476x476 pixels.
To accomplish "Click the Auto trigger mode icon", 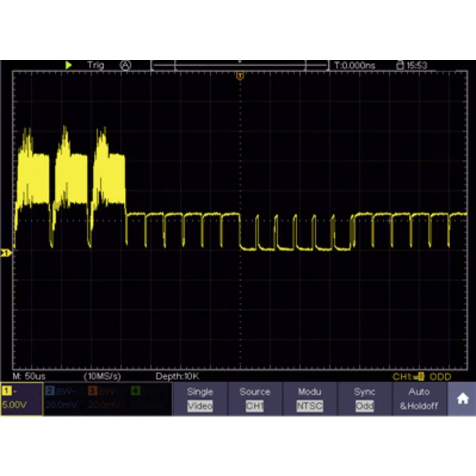I will pyautogui.click(x=125, y=65).
